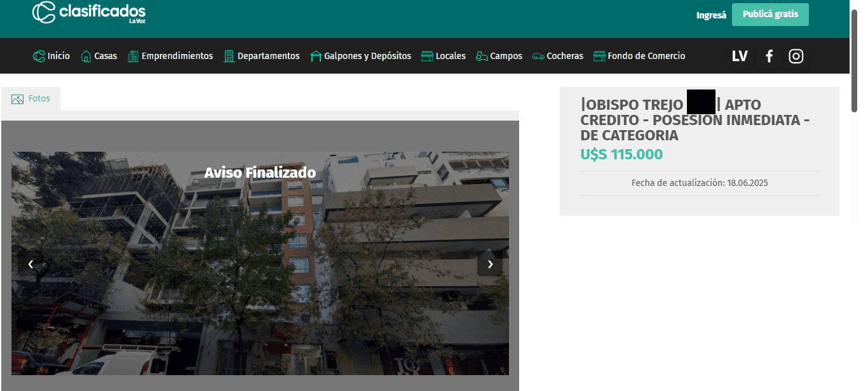
Task: Click the Publicá gratis button
Action: click(x=770, y=15)
